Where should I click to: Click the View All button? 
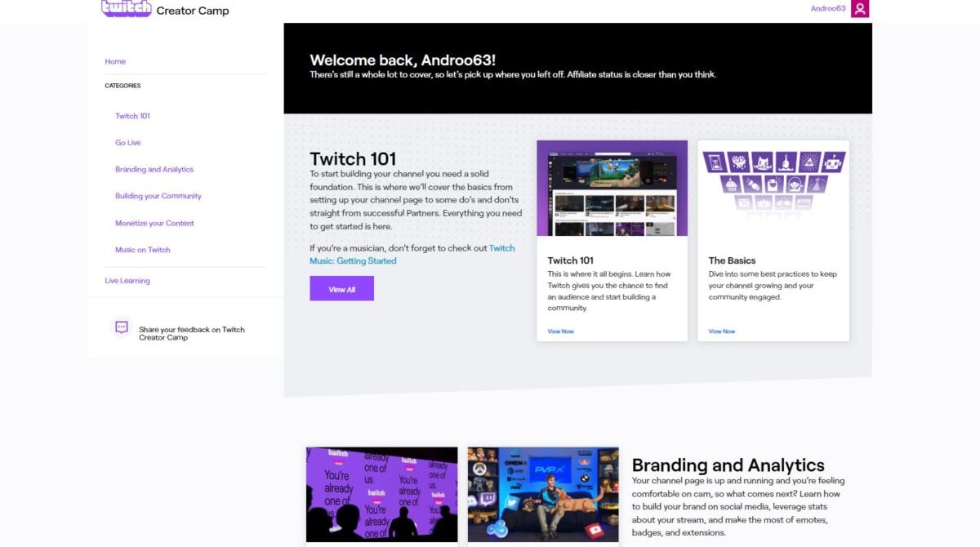(341, 288)
